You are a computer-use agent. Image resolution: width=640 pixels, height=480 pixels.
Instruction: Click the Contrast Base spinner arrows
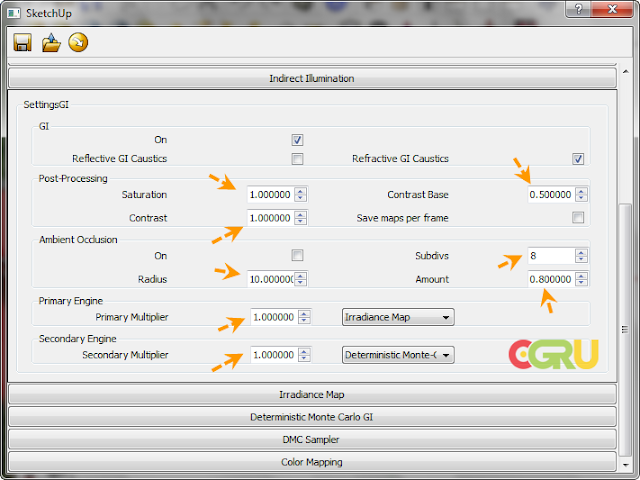tap(581, 195)
